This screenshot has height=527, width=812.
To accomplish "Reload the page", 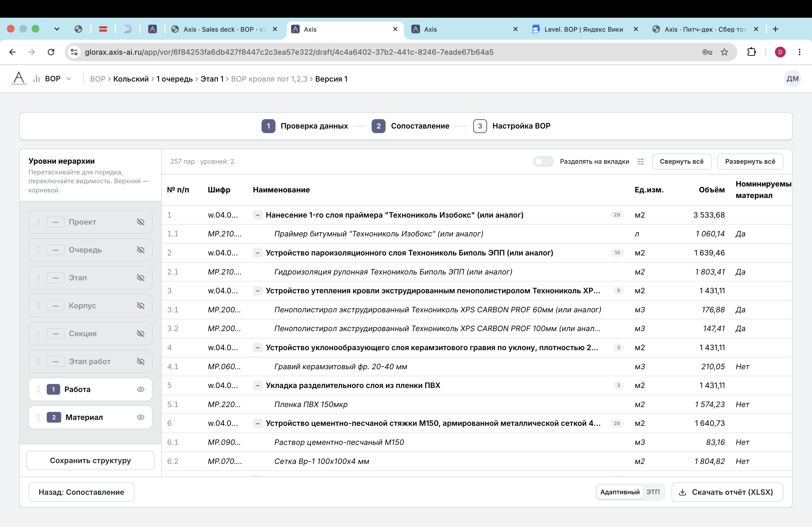I will [51, 52].
